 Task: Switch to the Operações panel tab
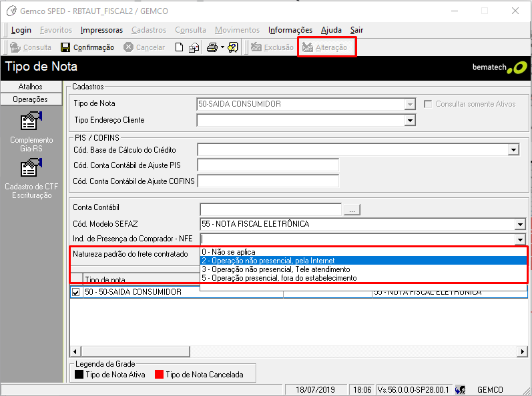pyautogui.click(x=31, y=99)
